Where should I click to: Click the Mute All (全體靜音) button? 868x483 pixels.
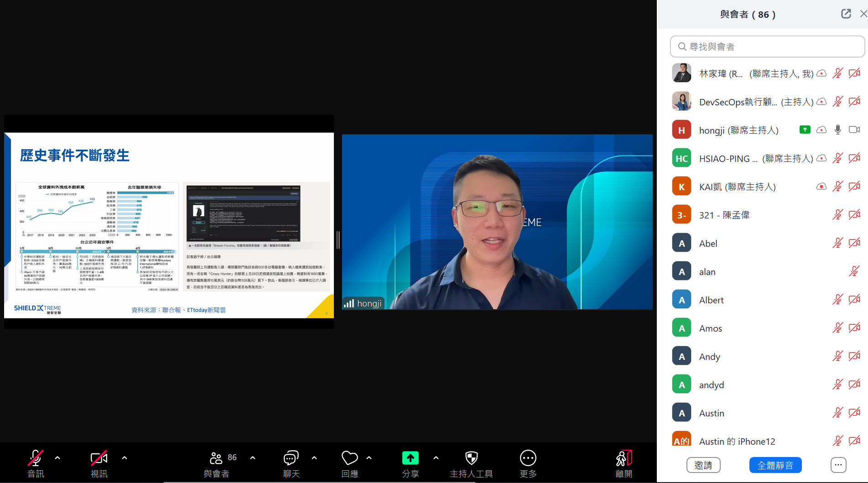775,465
